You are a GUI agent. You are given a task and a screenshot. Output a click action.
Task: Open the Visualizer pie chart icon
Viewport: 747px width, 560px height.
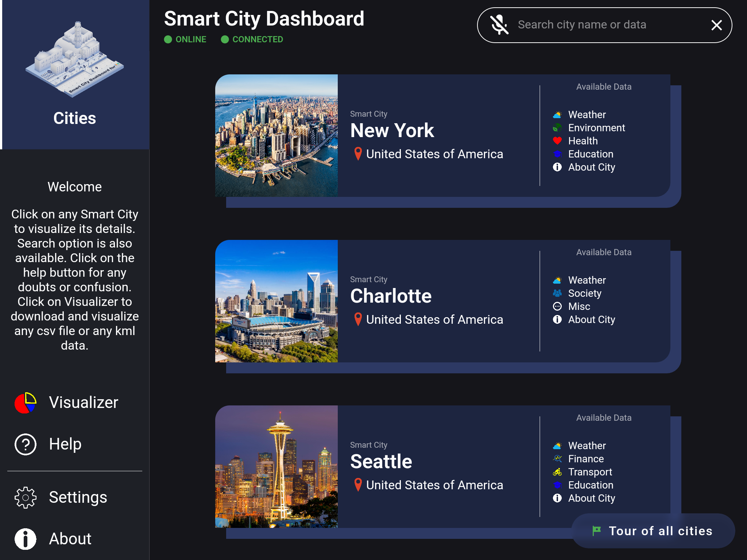click(x=26, y=403)
